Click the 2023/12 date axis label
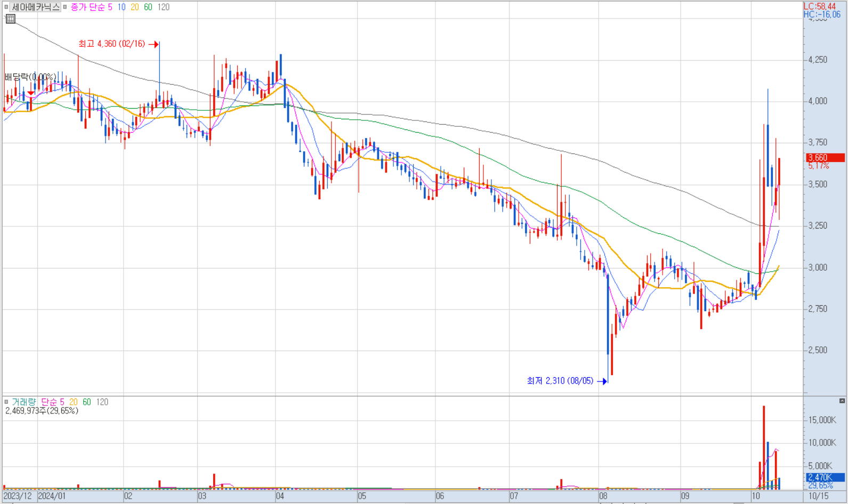Image resolution: width=848 pixels, height=504 pixels. pyautogui.click(x=18, y=497)
